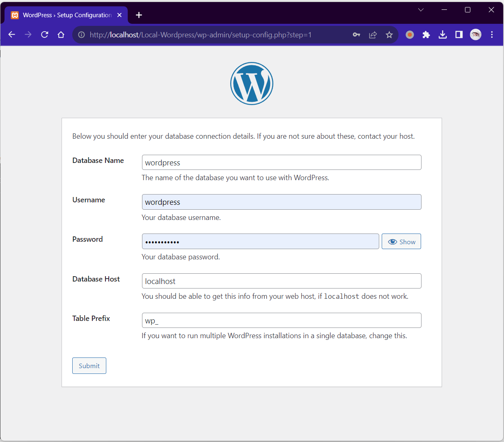View site information icon in address bar
Screen dimensions: 504x442
(81, 35)
